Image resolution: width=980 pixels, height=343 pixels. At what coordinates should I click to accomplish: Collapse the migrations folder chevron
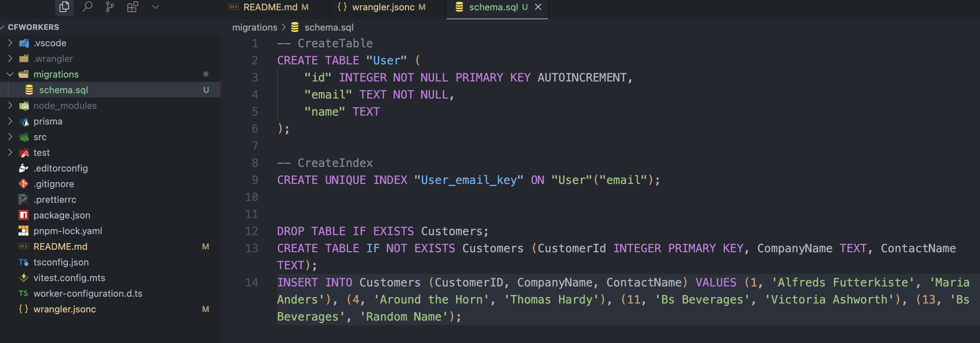click(x=10, y=74)
